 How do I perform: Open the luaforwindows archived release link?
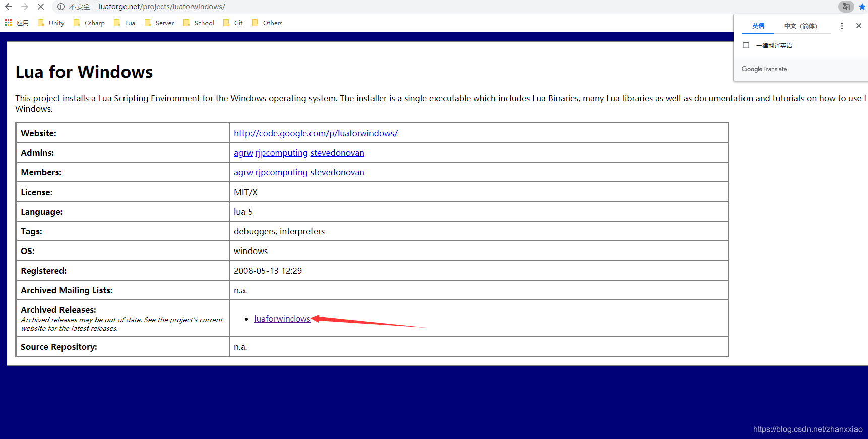[x=282, y=319]
